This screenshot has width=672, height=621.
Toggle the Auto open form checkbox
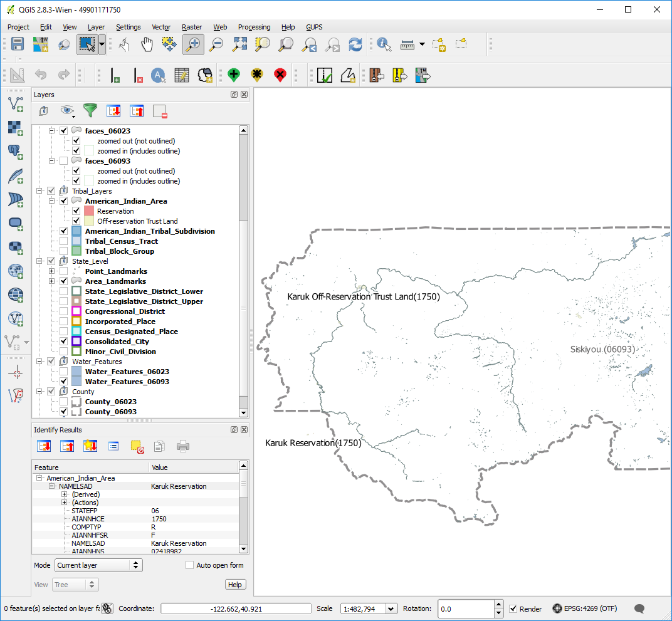pyautogui.click(x=189, y=565)
